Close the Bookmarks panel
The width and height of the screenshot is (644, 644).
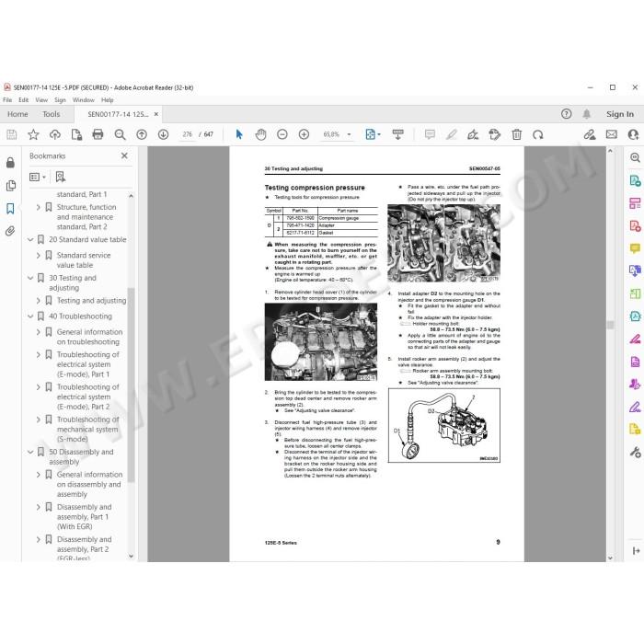pyautogui.click(x=124, y=155)
